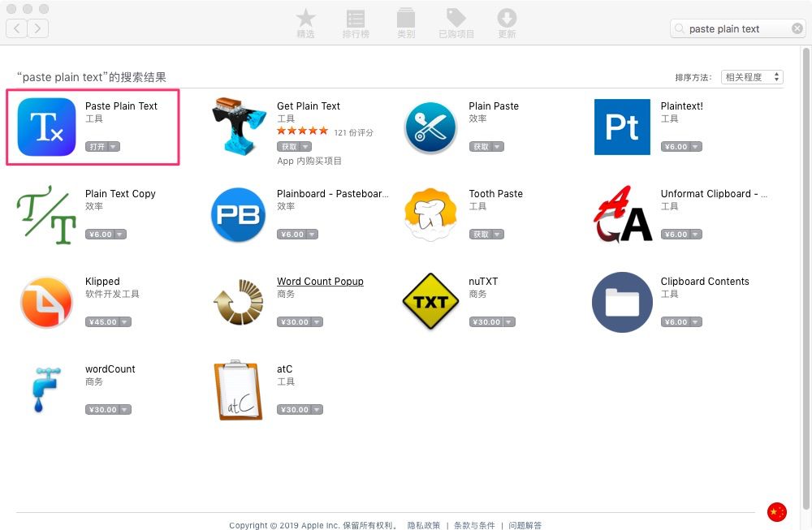Buy wordCount for ¥30.00
The height and width of the screenshot is (530, 812).
point(102,409)
